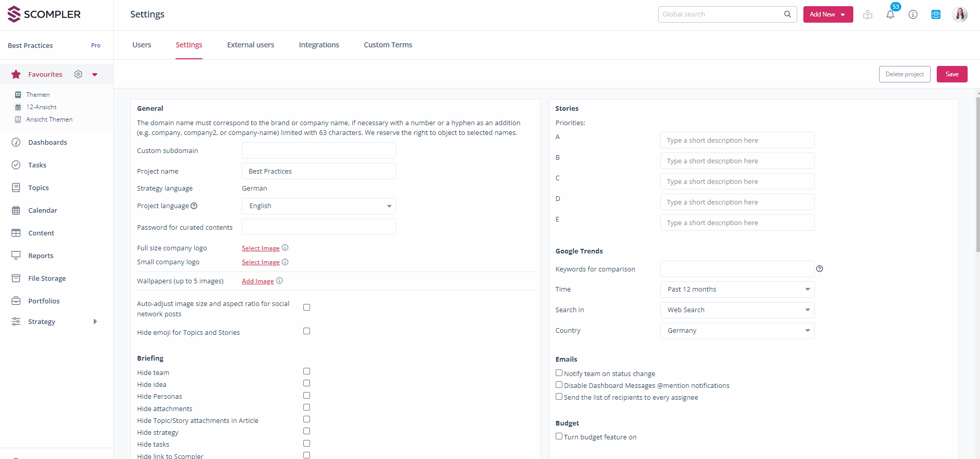Open the Intercom chat icon
The height and width of the screenshot is (459, 980).
click(936, 14)
